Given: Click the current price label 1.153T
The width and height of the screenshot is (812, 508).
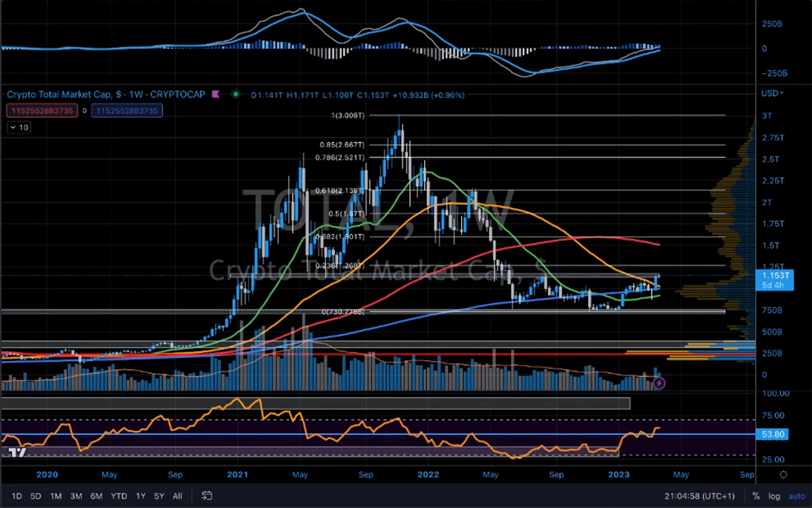Looking at the screenshot, I should (x=775, y=276).
